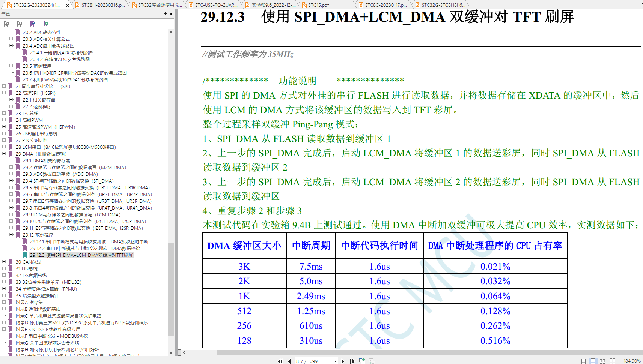
Task: Open bookmark 29.9 LCM与存储器之间的数据读写
Action: pyautogui.click(x=71, y=214)
